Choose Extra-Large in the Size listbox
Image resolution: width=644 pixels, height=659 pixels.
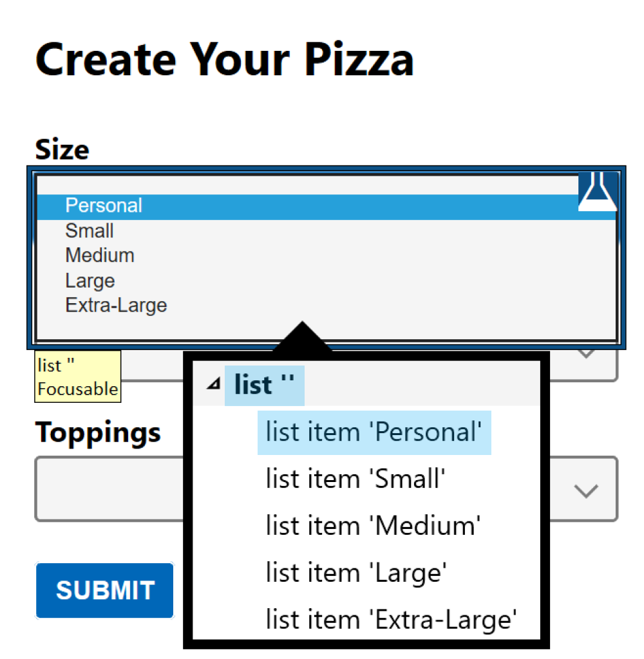116,305
